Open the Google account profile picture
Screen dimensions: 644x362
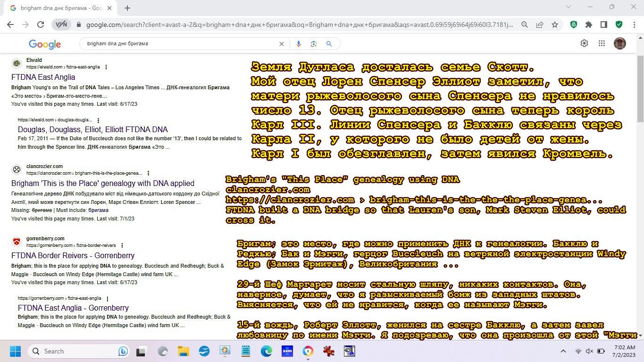pos(620,43)
